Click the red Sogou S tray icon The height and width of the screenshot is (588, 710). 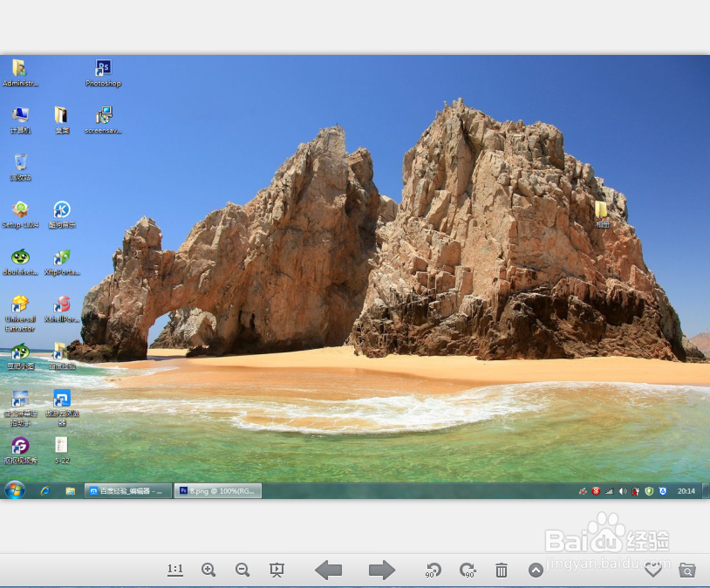596,491
